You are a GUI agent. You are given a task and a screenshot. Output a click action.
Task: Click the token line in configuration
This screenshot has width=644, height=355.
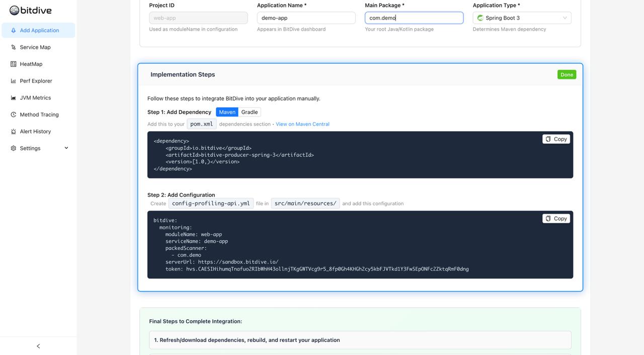pos(317,269)
